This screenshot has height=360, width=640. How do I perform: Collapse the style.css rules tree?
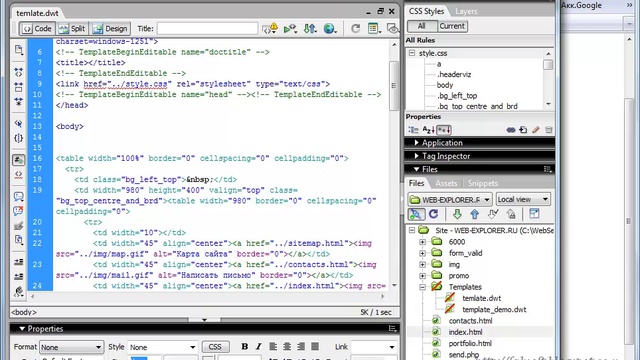(412, 53)
